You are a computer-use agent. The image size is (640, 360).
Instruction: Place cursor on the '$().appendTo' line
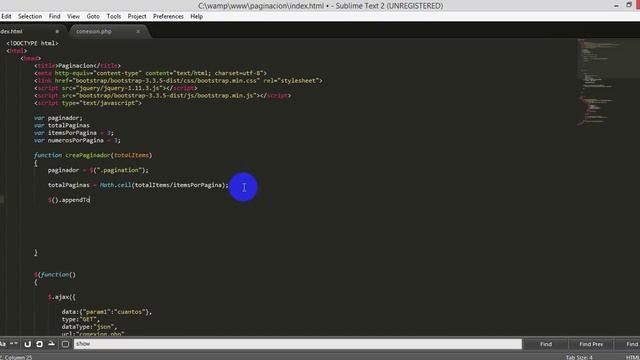tap(69, 200)
